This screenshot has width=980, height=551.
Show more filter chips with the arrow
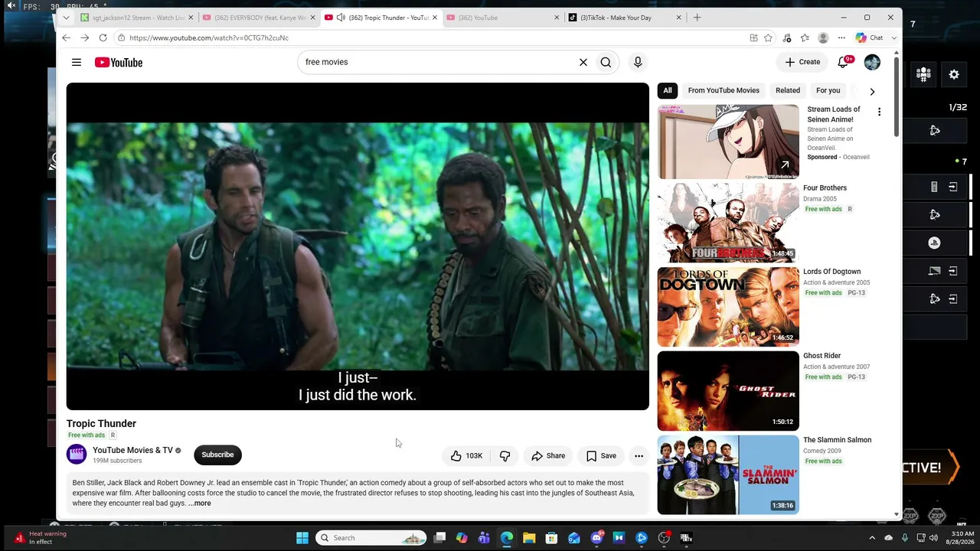click(872, 91)
